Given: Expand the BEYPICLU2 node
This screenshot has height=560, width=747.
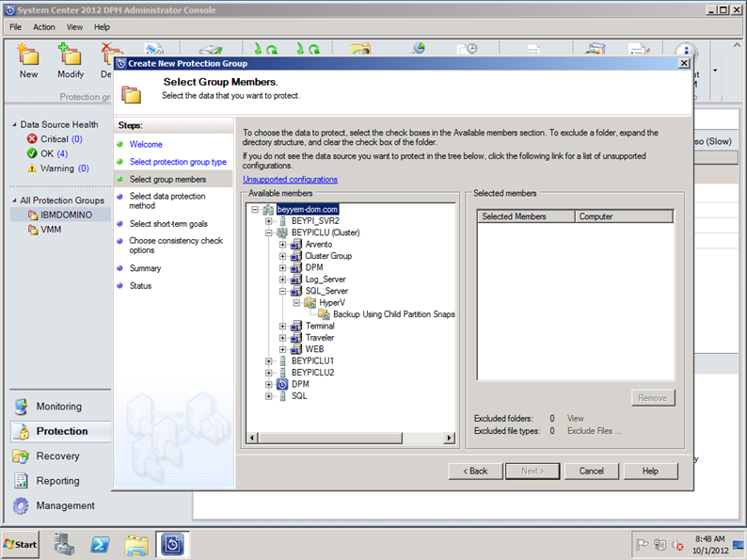Looking at the screenshot, I should pos(269,373).
